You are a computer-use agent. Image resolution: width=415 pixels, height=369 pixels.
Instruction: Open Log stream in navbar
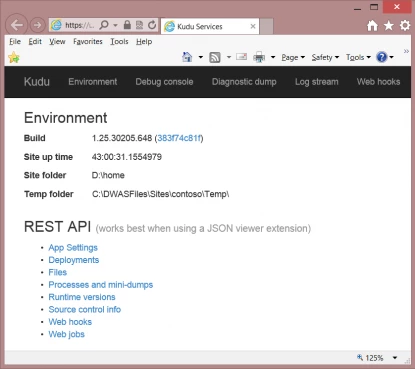point(317,82)
